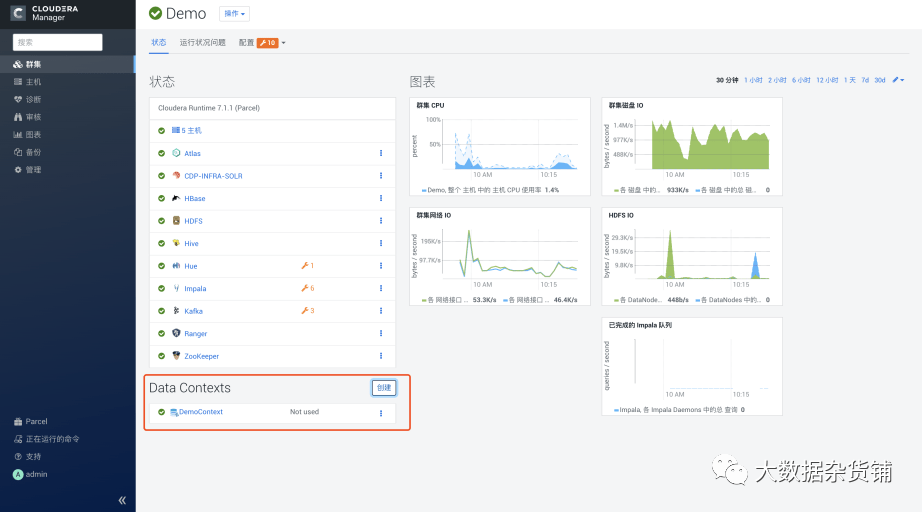Open DemoContext row actions menu

[x=381, y=413]
